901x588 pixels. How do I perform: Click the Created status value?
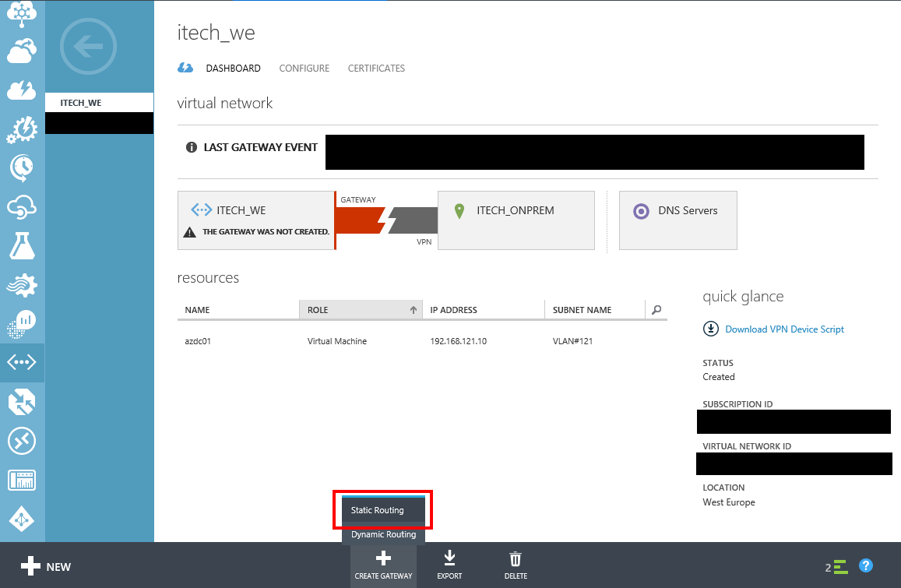pos(719,377)
